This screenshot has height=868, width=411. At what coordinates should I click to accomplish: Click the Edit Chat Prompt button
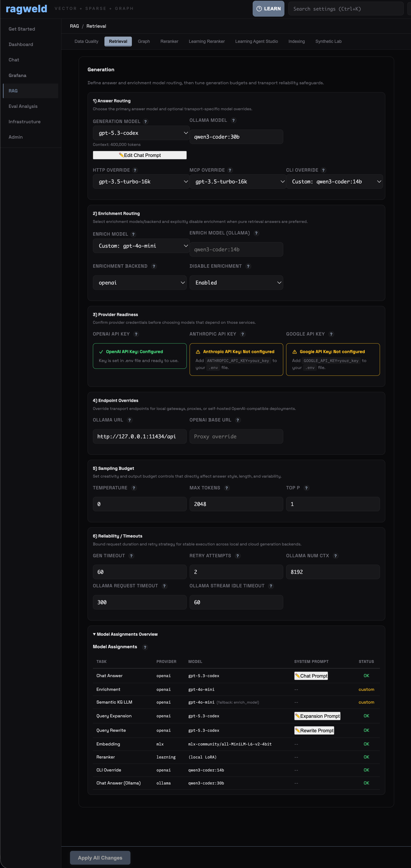coord(140,155)
